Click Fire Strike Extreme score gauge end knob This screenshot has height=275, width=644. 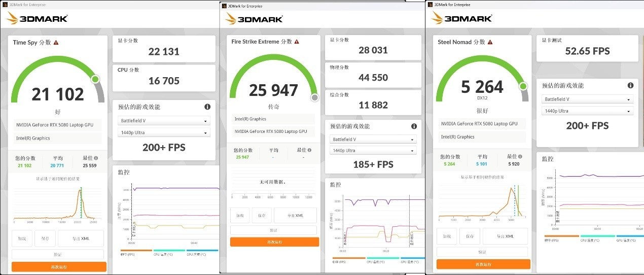click(x=314, y=97)
